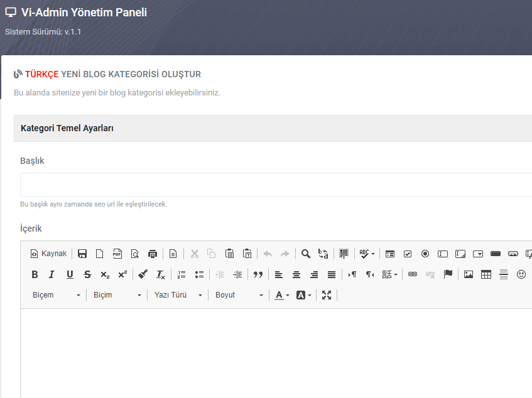532x398 pixels.
Task: Align text right
Action: click(x=314, y=274)
